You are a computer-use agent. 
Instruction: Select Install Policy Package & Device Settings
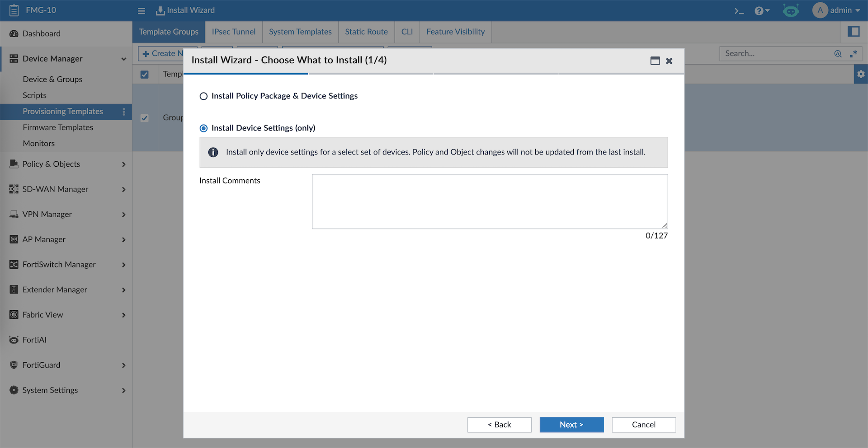[x=204, y=96]
